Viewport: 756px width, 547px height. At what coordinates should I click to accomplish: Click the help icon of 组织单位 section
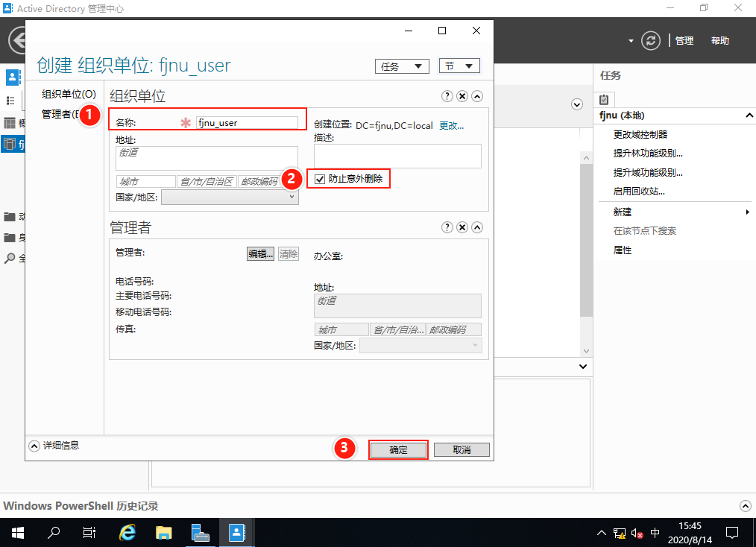pos(447,96)
